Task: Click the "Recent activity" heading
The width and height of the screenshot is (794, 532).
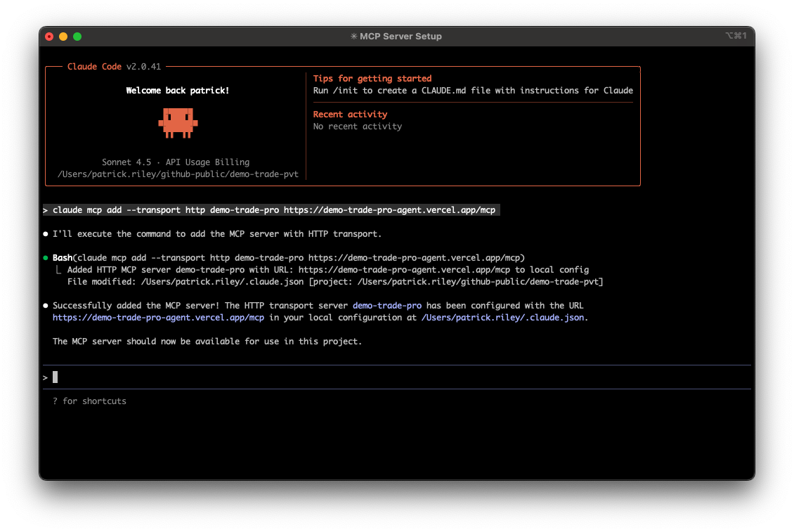Action: pos(350,115)
